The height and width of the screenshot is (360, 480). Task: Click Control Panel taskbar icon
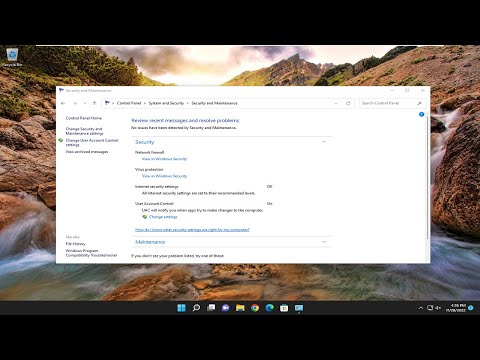click(299, 308)
